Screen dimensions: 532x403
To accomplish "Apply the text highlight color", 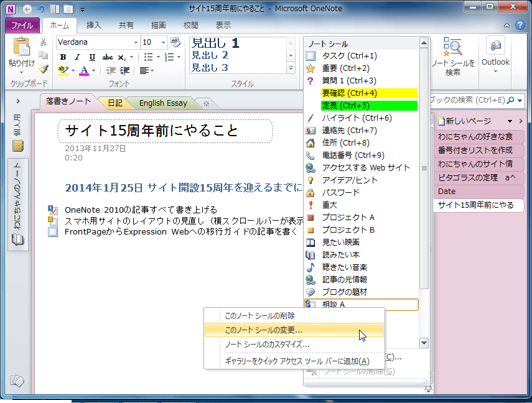I will click(x=63, y=70).
